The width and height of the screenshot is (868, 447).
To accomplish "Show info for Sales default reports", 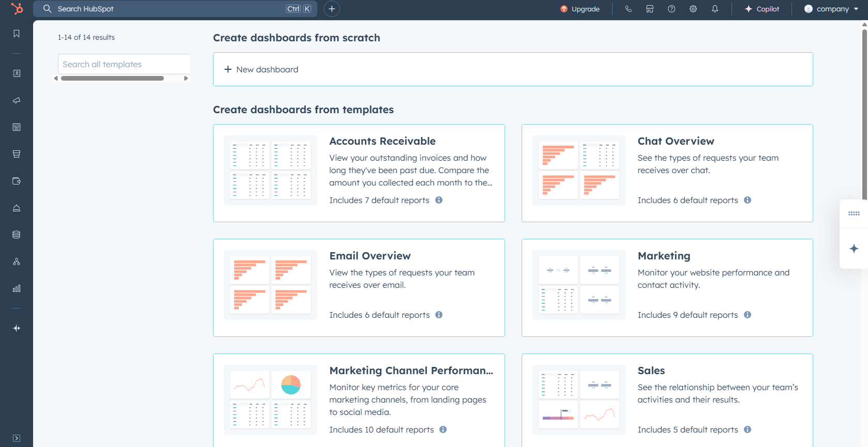I will [x=748, y=429].
